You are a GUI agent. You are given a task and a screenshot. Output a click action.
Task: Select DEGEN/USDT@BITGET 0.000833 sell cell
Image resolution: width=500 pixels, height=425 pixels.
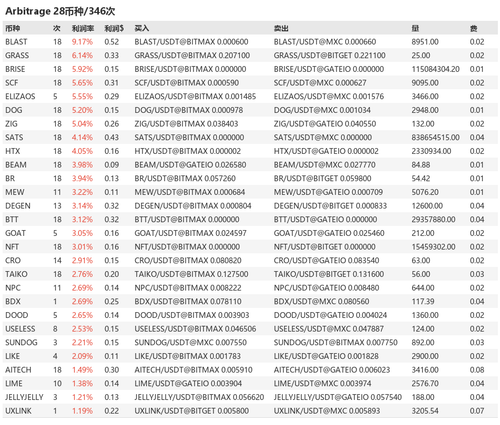pos(330,206)
